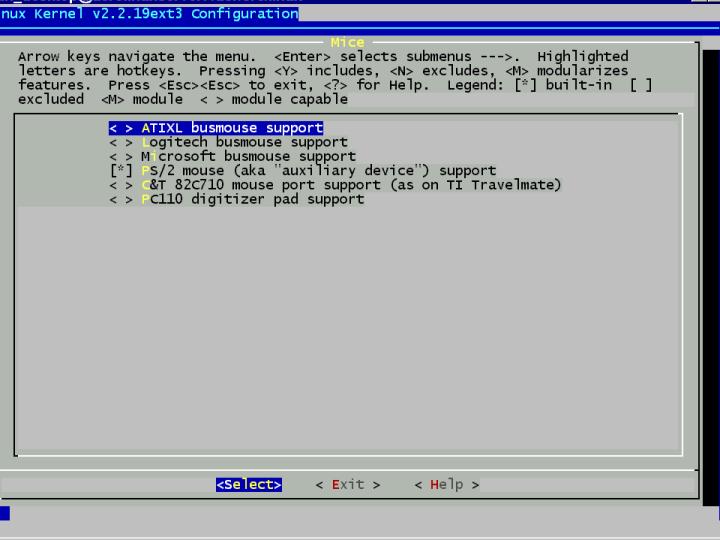Click the Select button
Screen dimensions: 720x540
pos(249,485)
